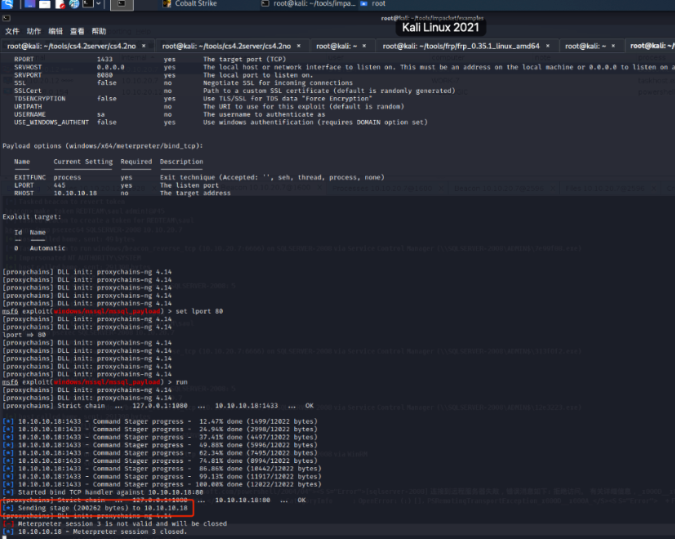
Task: Click the 'set lport 80' command text
Action: point(199,311)
